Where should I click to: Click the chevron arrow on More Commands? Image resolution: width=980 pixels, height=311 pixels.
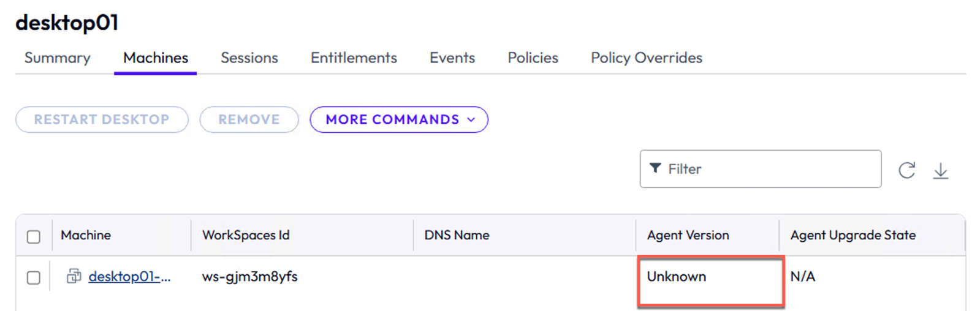point(471,120)
